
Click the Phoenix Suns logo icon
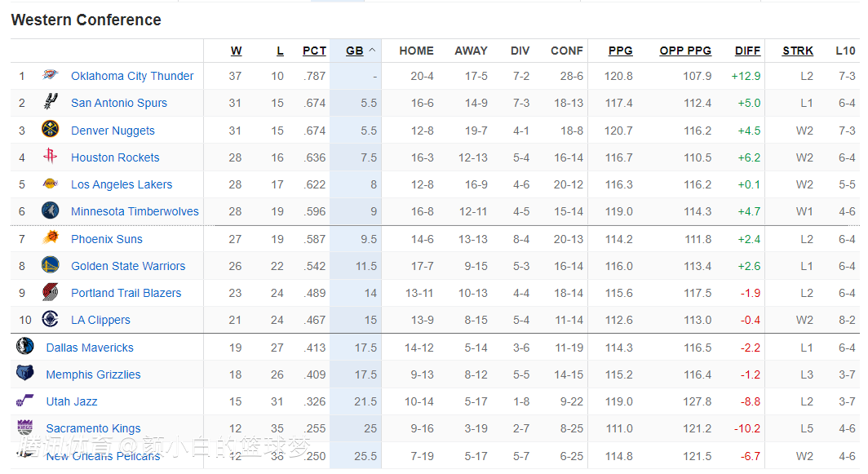[x=50, y=239]
